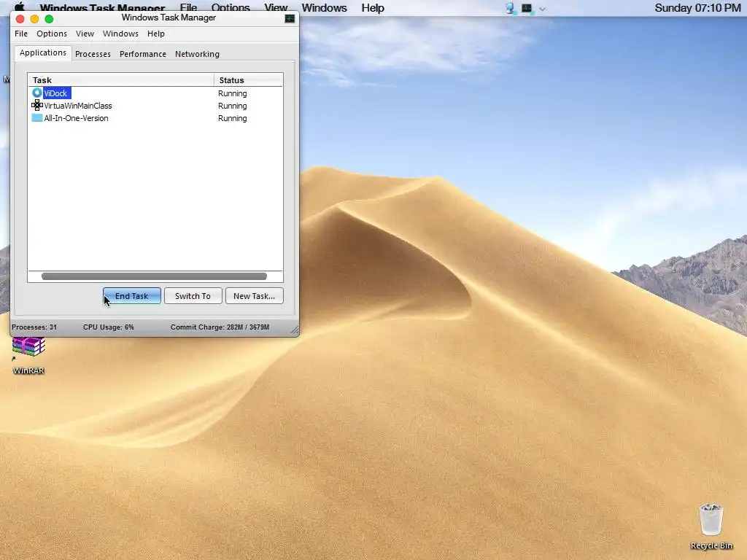Click the horizontal scrollbar in the task list

pyautogui.click(x=154, y=276)
